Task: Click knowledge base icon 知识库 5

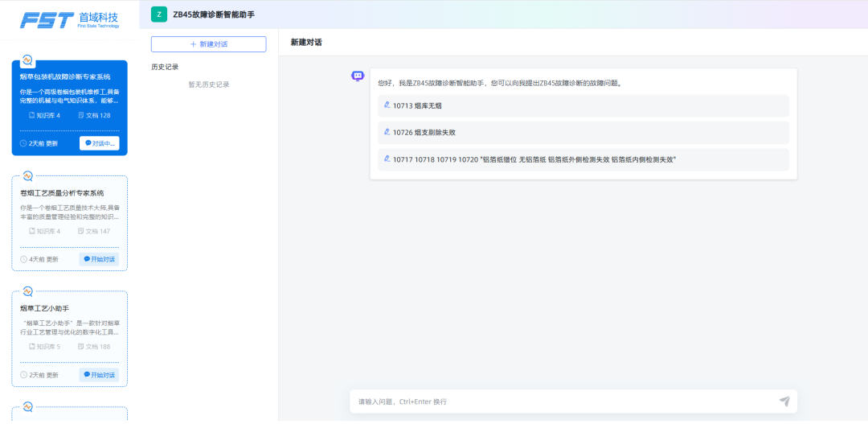Action: tap(31, 347)
